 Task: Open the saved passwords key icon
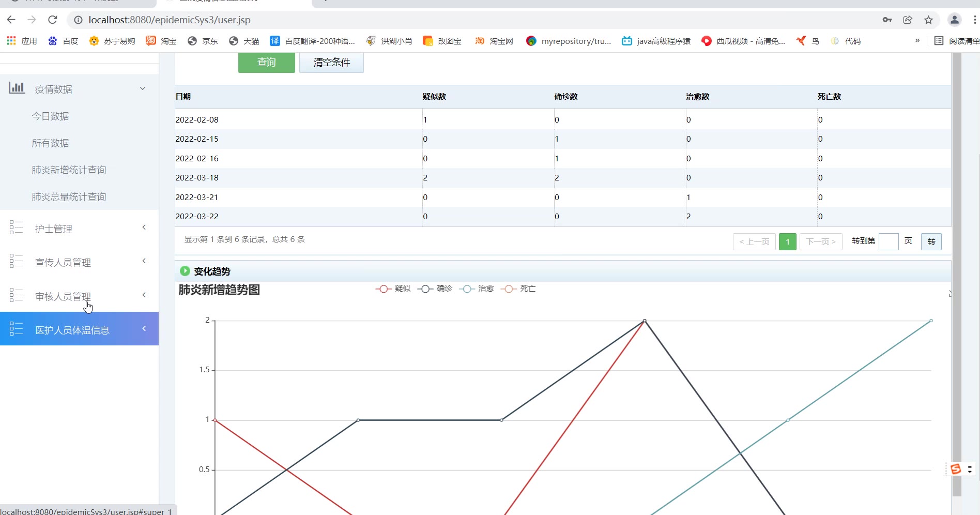point(887,20)
